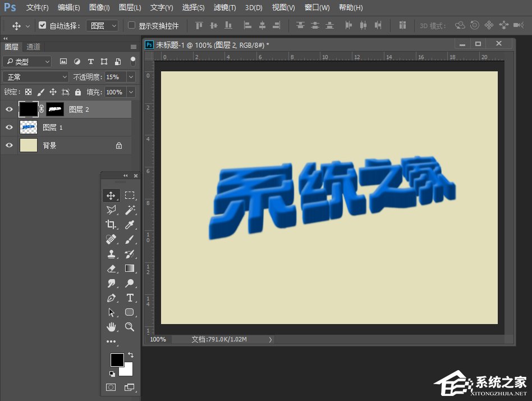Switch to the 通道 tab
The height and width of the screenshot is (401, 532).
(x=33, y=47)
